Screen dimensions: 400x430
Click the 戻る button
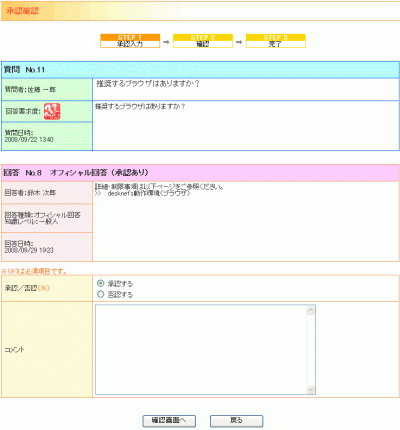click(x=236, y=421)
